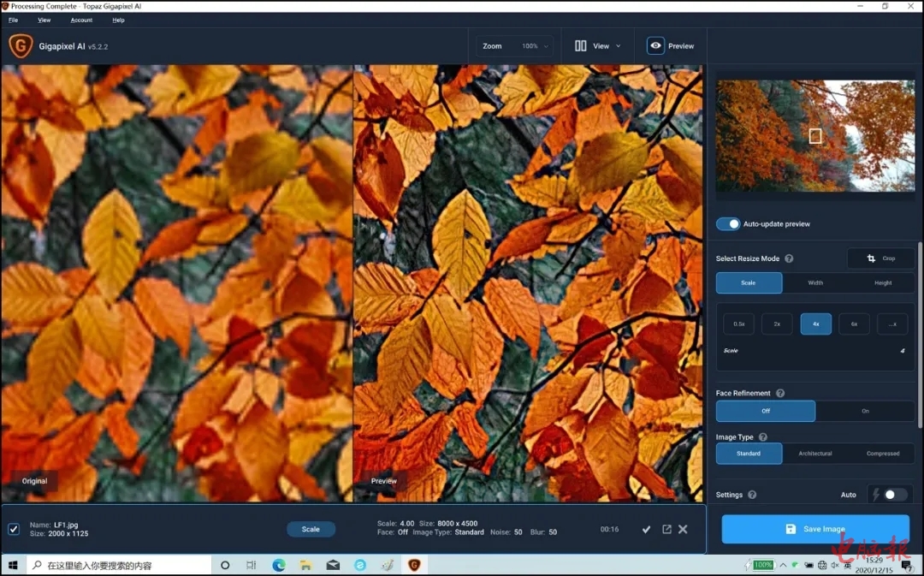Expand the View layout dropdown

point(597,46)
